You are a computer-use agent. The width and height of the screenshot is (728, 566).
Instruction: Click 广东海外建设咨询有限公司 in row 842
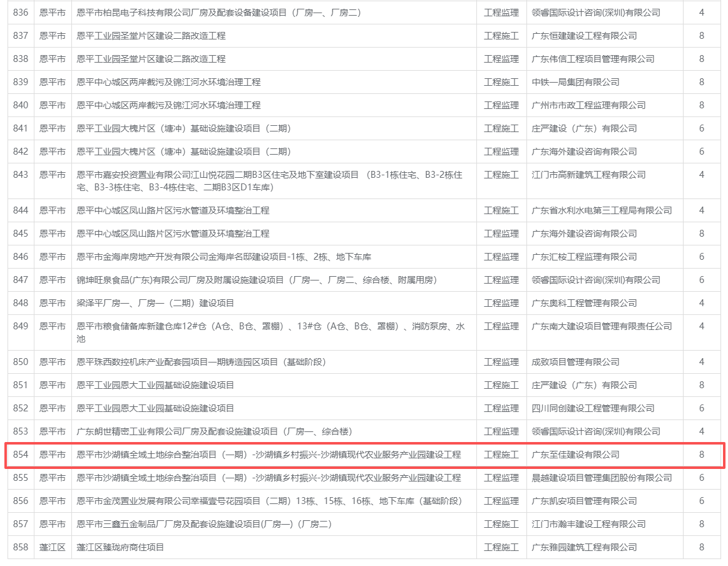(584, 152)
